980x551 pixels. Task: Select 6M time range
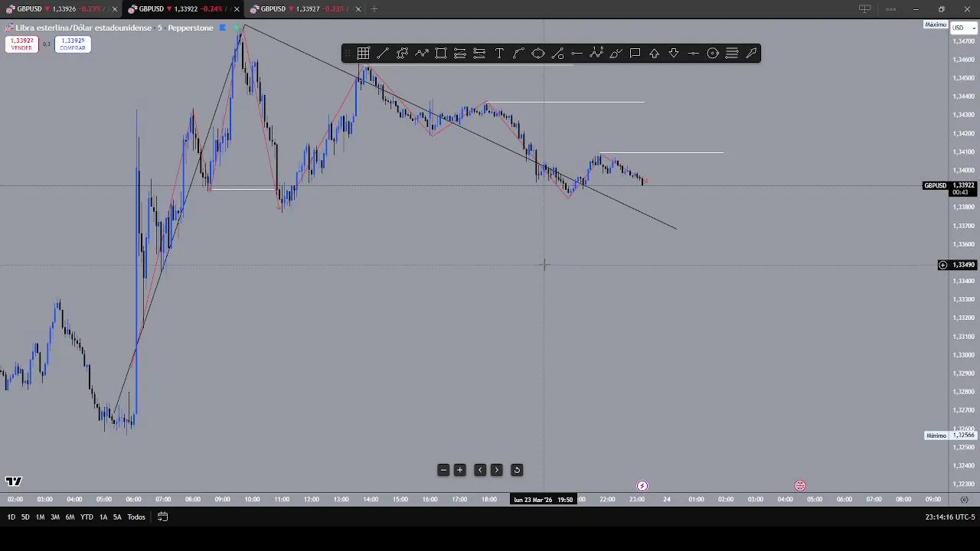click(70, 517)
